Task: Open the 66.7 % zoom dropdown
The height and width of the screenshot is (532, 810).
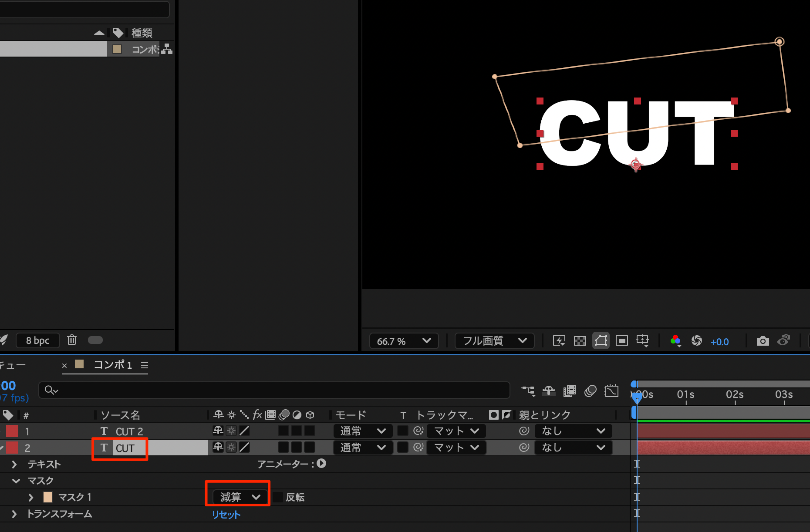Action: tap(404, 341)
